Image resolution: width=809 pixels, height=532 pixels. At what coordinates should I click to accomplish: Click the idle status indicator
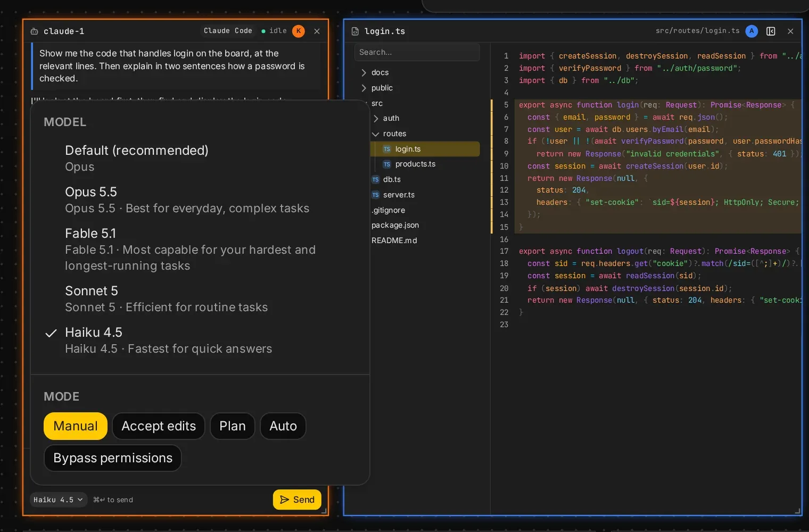point(274,31)
